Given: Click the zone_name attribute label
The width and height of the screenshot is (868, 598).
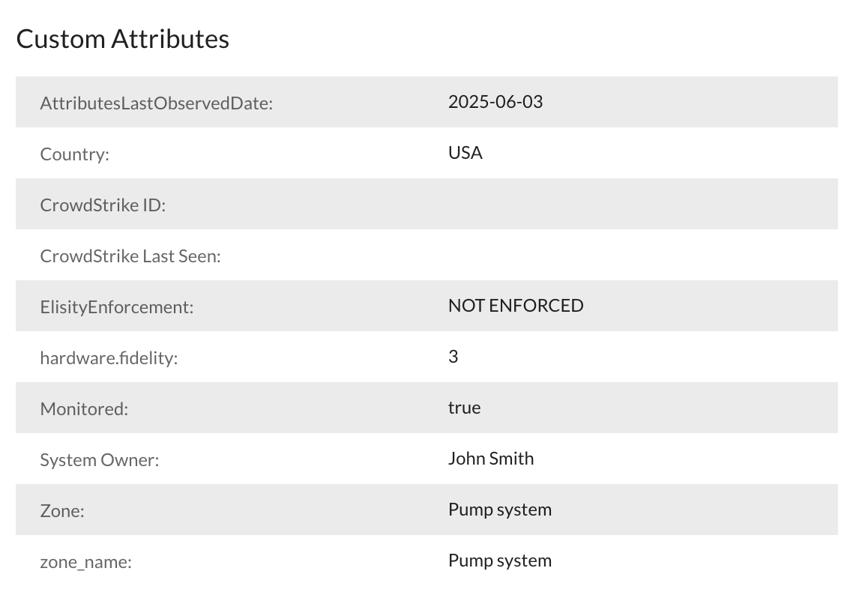Looking at the screenshot, I should pyautogui.click(x=85, y=562).
